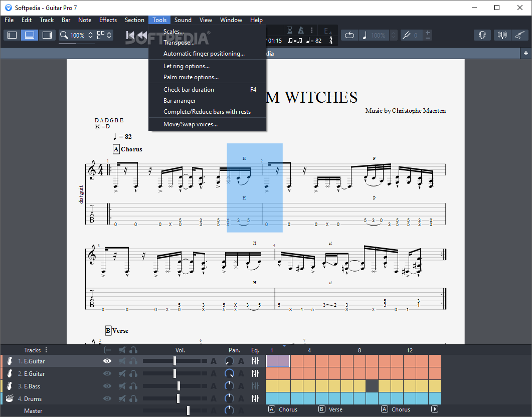Open the Section menu

click(134, 20)
